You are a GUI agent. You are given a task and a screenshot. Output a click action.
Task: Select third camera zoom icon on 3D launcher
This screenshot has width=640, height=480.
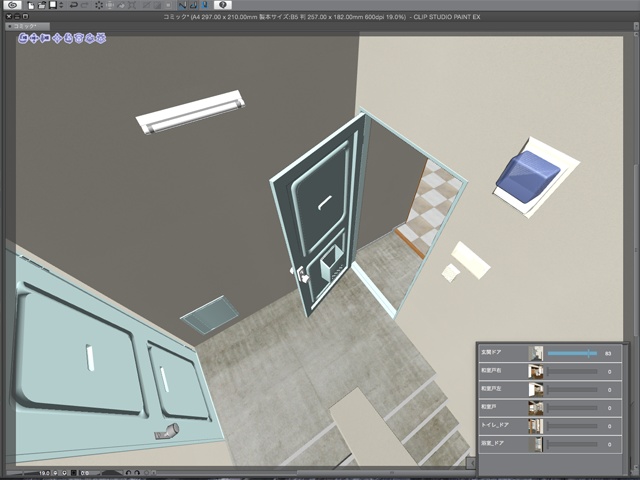tap(45, 38)
